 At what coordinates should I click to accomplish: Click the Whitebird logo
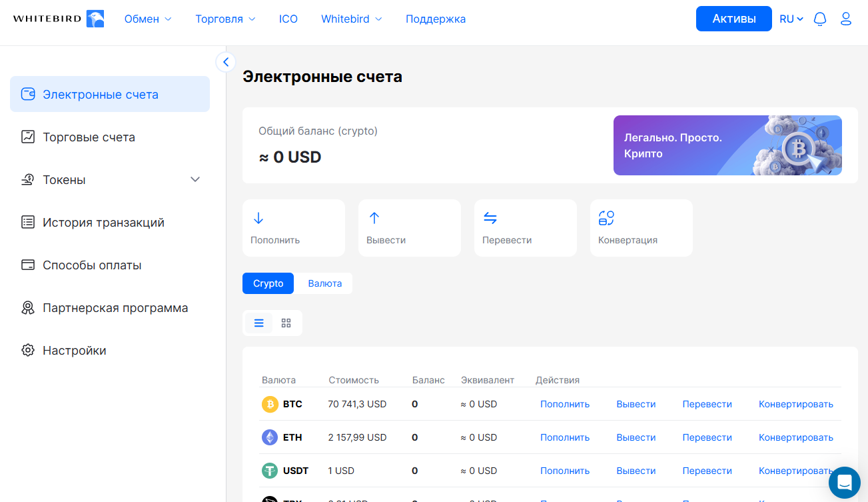(x=59, y=19)
